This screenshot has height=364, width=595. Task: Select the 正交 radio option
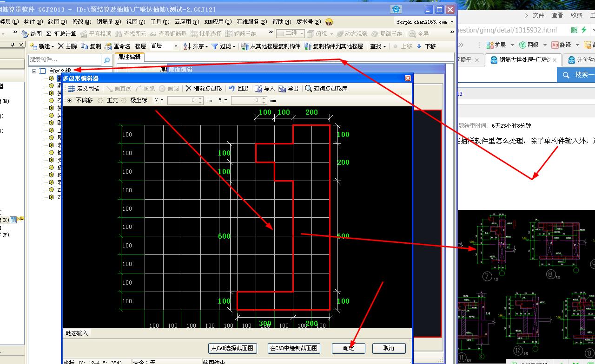coord(100,100)
